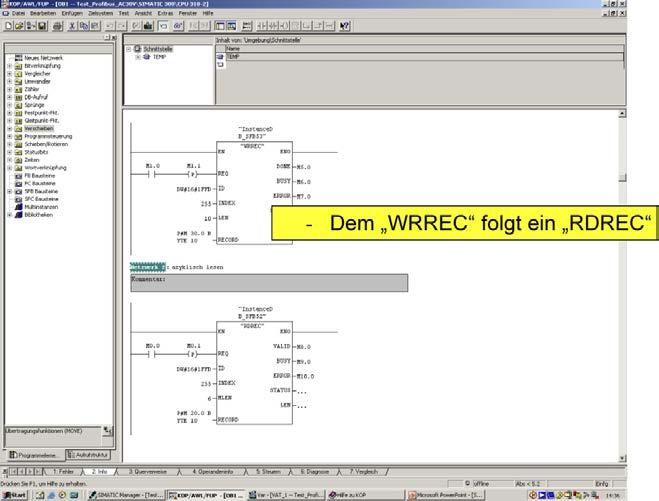659x501 pixels.
Task: Toggle the program elements overview toolbar icon
Action: tap(220, 26)
